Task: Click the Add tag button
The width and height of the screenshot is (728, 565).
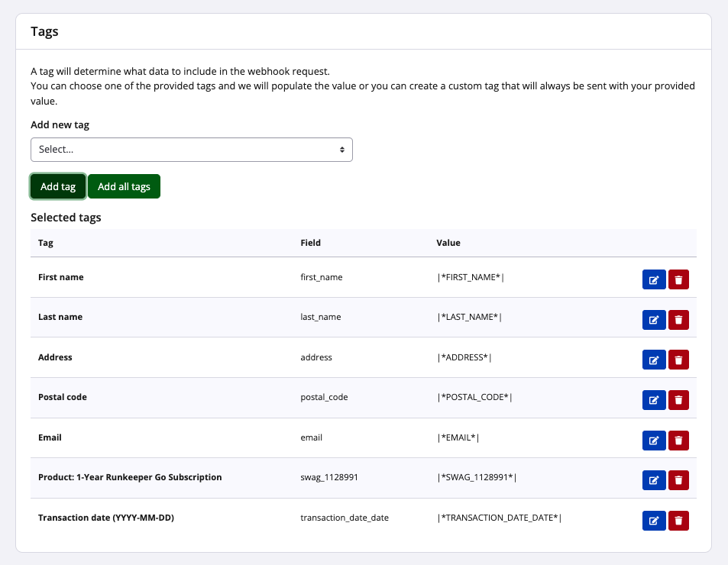Action: point(58,186)
